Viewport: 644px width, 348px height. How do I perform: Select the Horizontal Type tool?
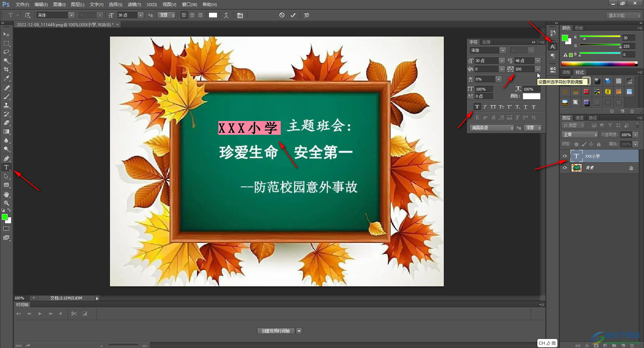pos(6,167)
